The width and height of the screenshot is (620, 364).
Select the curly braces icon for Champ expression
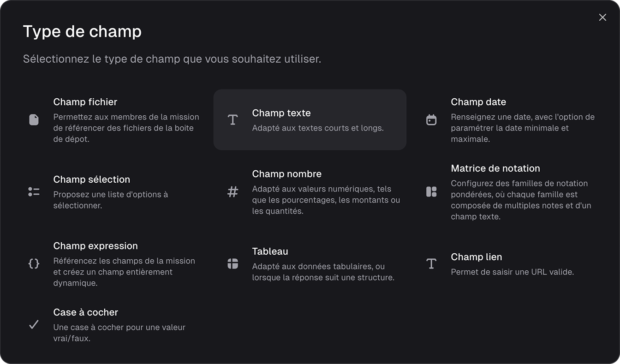point(34,263)
